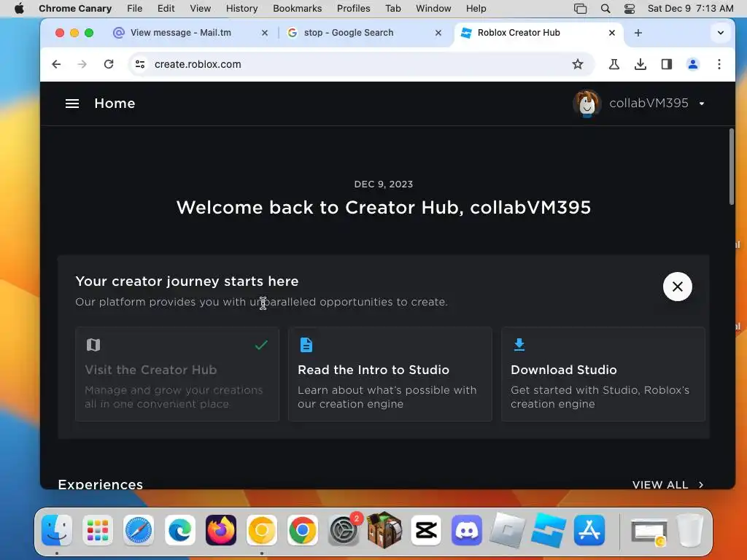Click the chevron arrow beside VIEW ALL
747x560 pixels.
[701, 484]
